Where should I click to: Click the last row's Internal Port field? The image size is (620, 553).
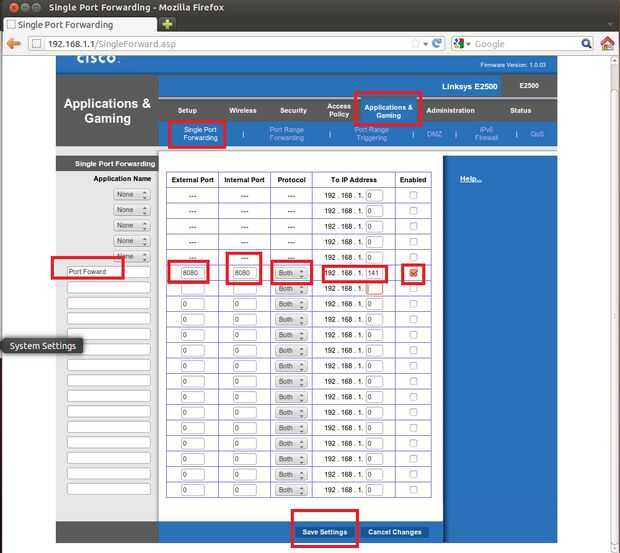coord(244,490)
